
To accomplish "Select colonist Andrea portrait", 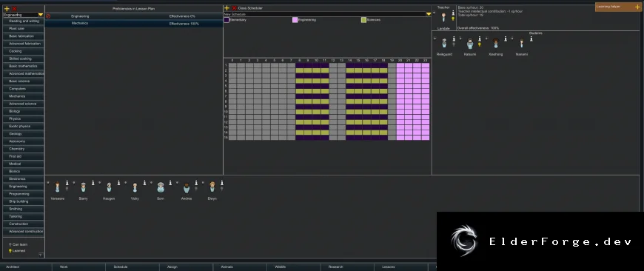I will [x=187, y=187].
